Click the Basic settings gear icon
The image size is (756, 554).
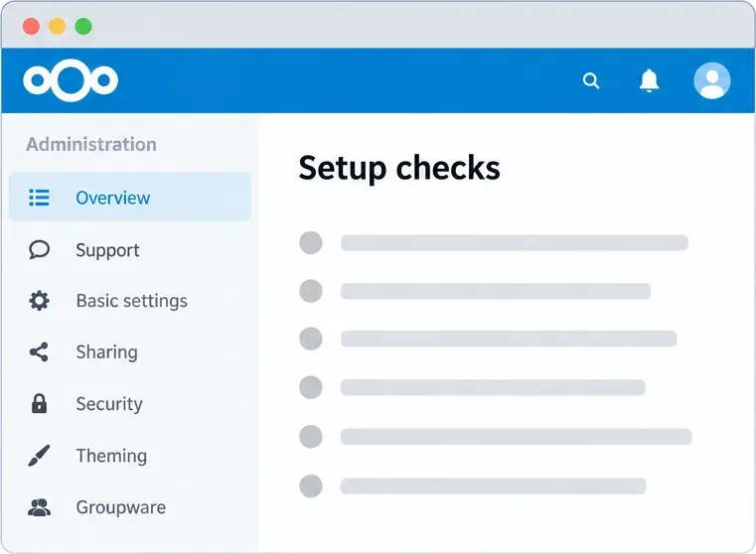pyautogui.click(x=39, y=301)
